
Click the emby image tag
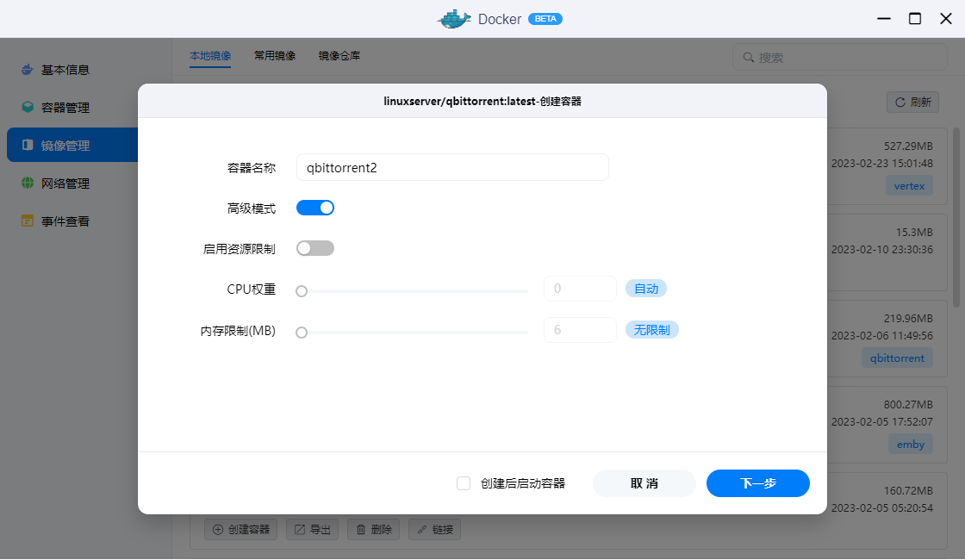tap(911, 445)
